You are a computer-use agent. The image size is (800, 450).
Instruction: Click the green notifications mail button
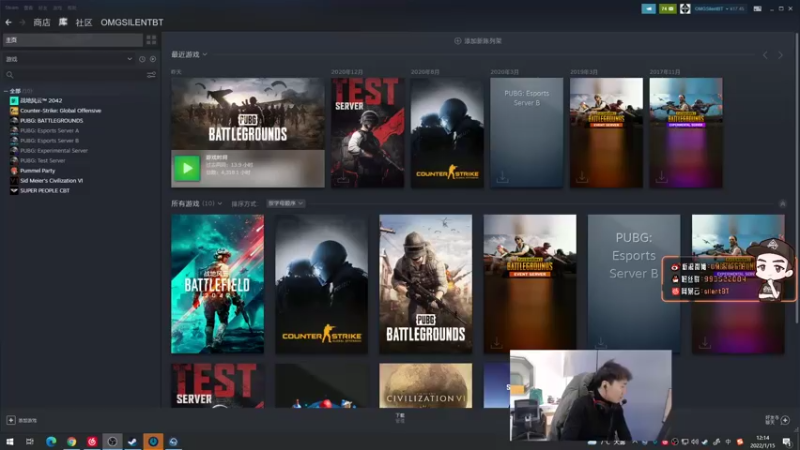[x=667, y=9]
